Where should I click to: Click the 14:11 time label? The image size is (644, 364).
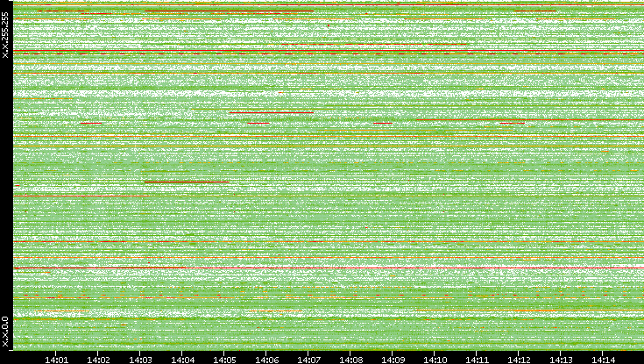(478, 360)
